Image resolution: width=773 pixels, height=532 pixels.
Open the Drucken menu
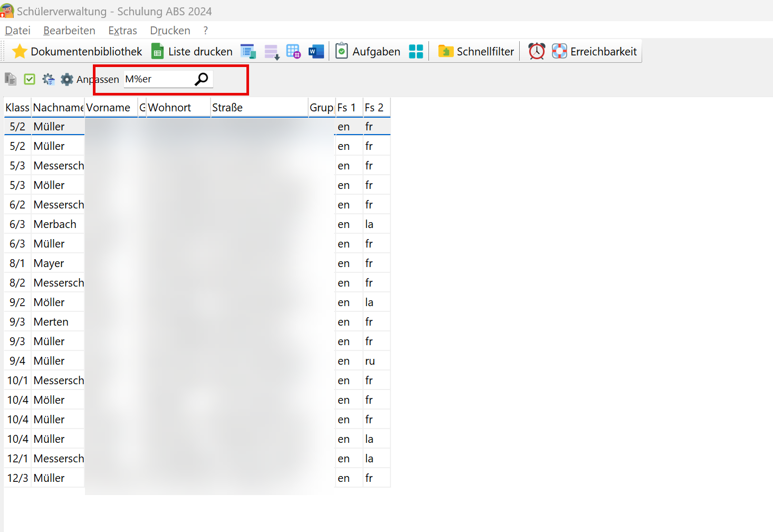point(170,31)
